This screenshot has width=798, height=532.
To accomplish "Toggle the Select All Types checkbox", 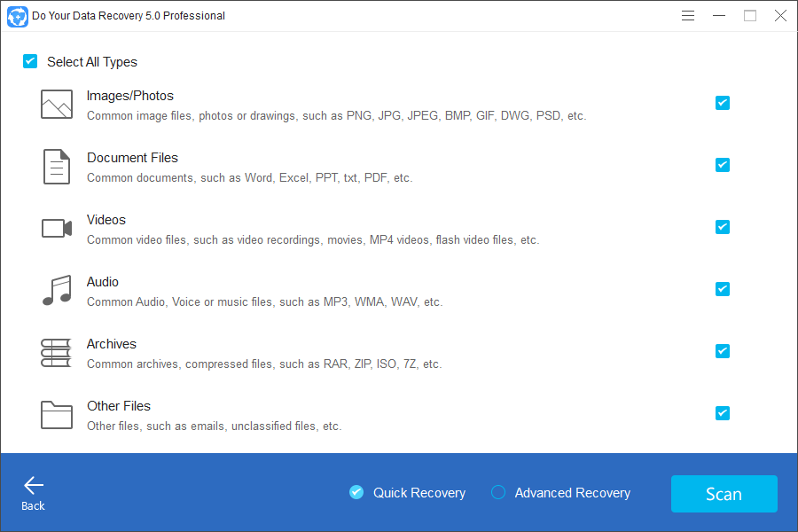I will click(30, 61).
